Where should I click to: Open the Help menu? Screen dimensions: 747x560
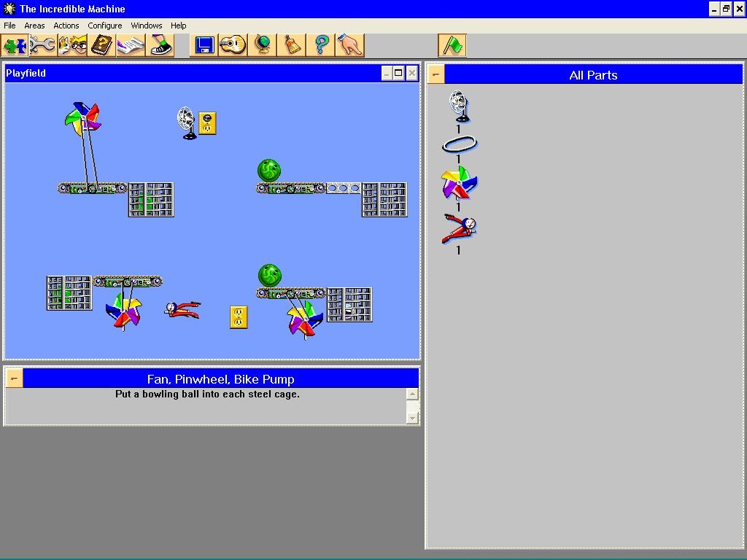[179, 26]
